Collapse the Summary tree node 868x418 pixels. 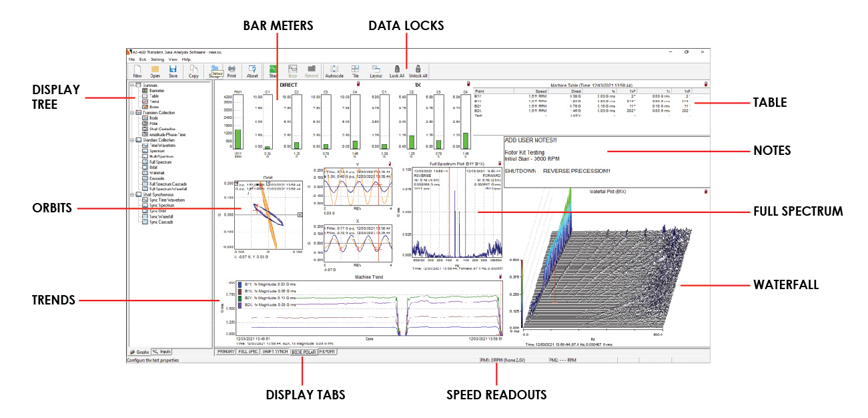click(x=132, y=85)
